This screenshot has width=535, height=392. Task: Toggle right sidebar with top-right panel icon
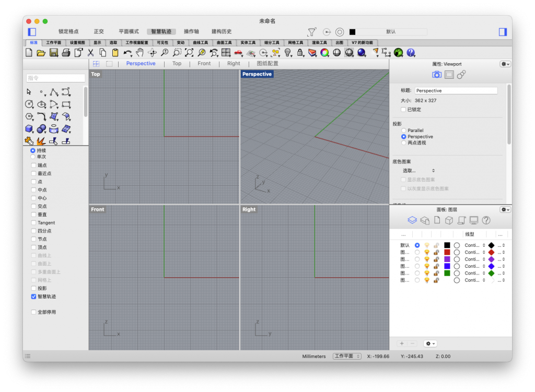(503, 32)
